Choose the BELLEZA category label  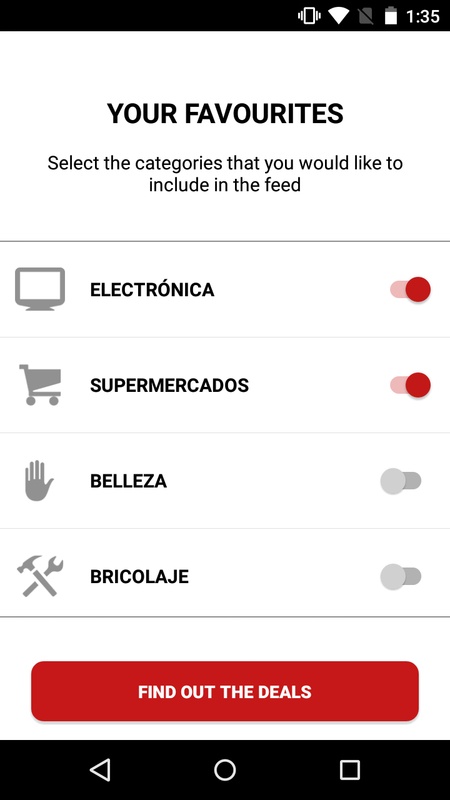(129, 481)
